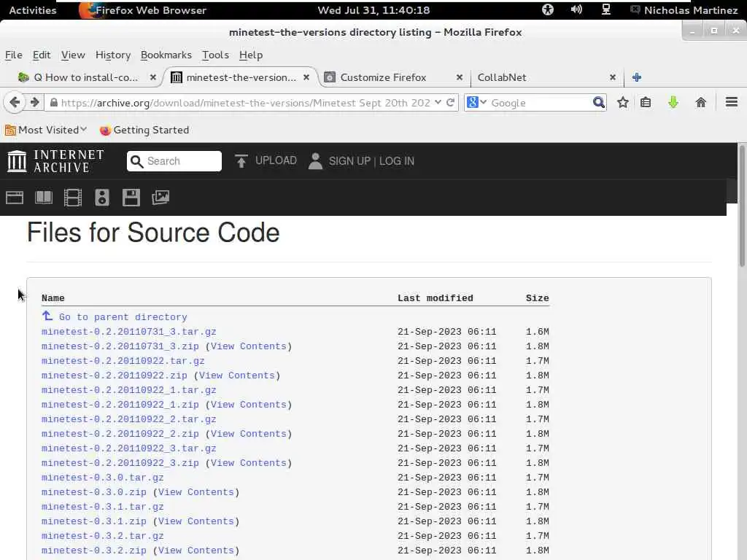Open the Internet Archive web section icon
747x560 pixels.
click(15, 197)
